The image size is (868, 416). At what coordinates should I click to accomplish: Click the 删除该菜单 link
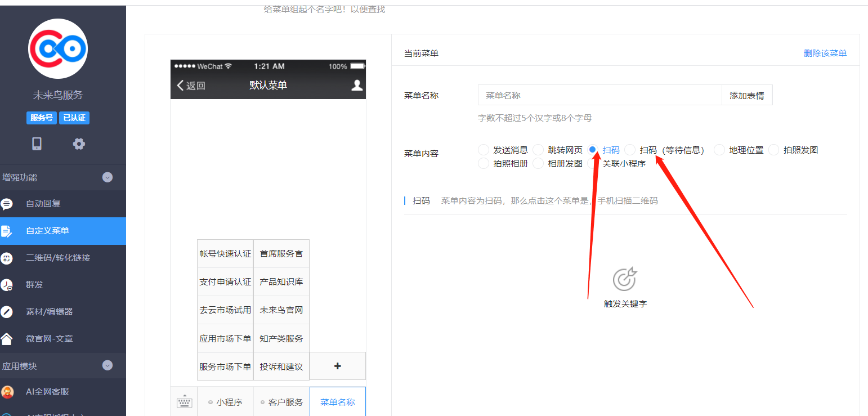pos(825,53)
